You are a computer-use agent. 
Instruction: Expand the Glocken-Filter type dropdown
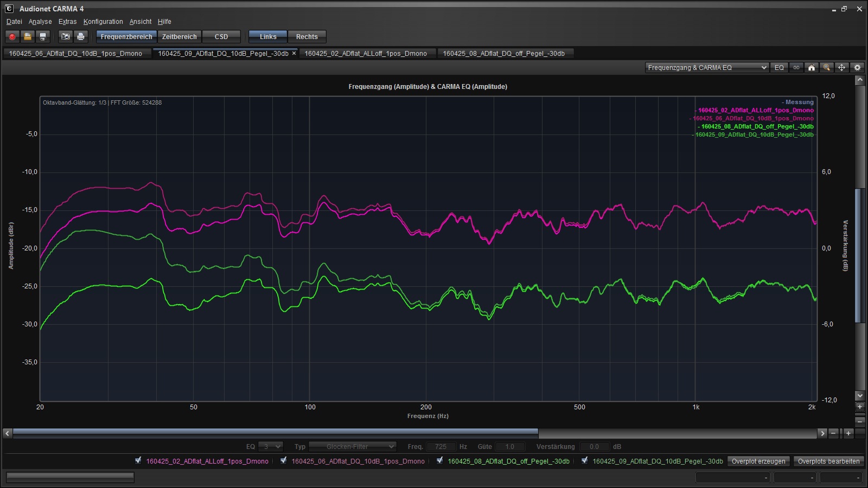click(352, 447)
